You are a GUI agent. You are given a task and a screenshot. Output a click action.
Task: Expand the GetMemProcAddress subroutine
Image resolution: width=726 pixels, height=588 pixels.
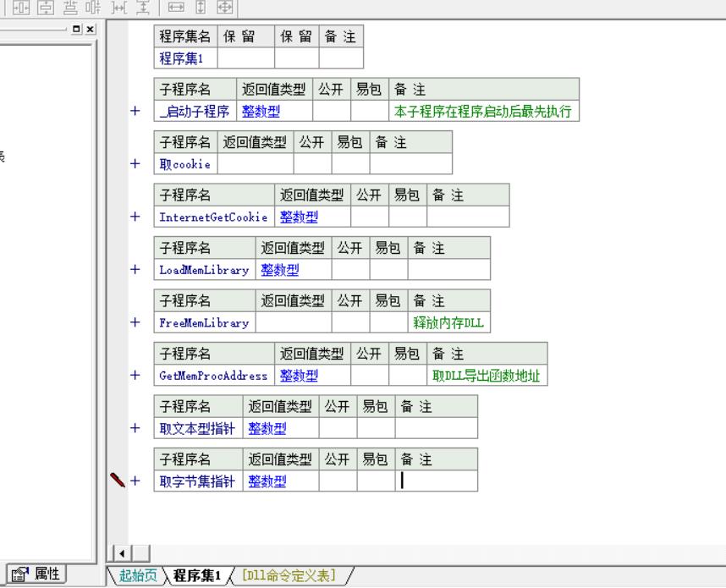coord(135,375)
